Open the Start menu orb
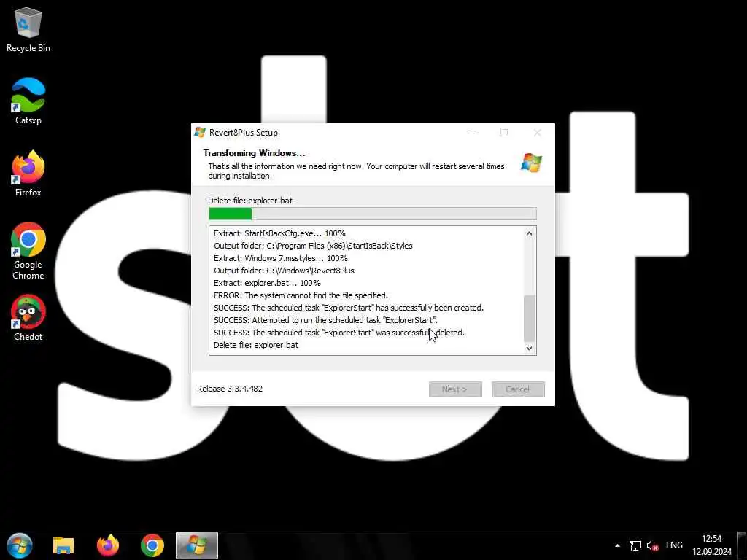Screen dimensions: 747x560 tap(20, 545)
